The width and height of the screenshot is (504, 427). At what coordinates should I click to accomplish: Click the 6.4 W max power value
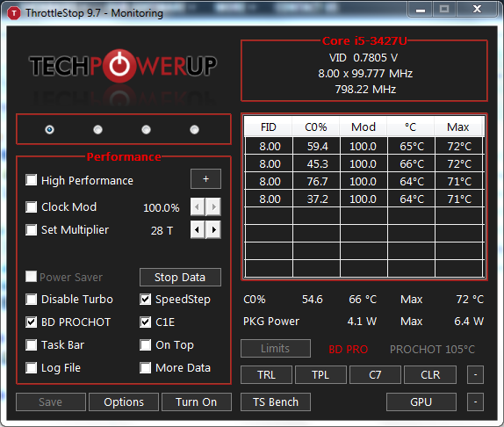pyautogui.click(x=469, y=322)
